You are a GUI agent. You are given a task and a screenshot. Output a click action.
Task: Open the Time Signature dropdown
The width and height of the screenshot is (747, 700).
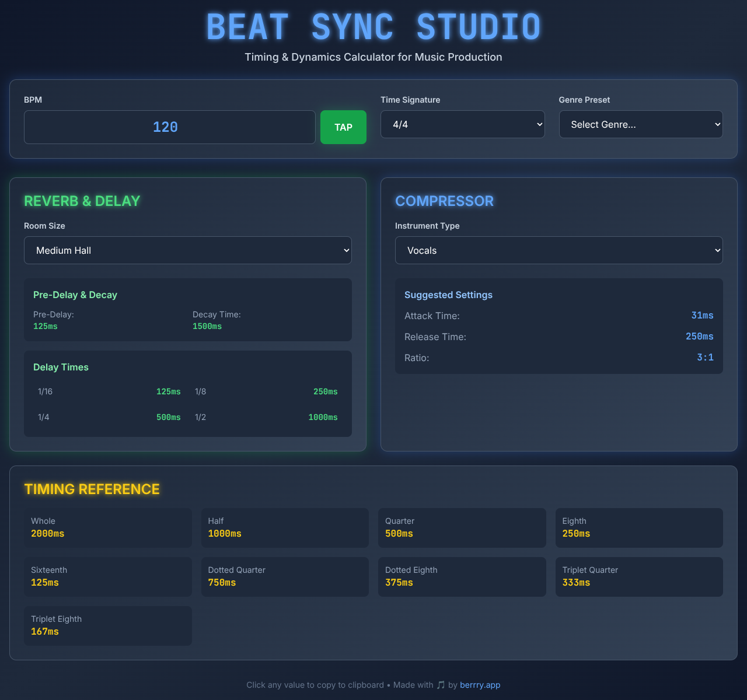point(462,124)
